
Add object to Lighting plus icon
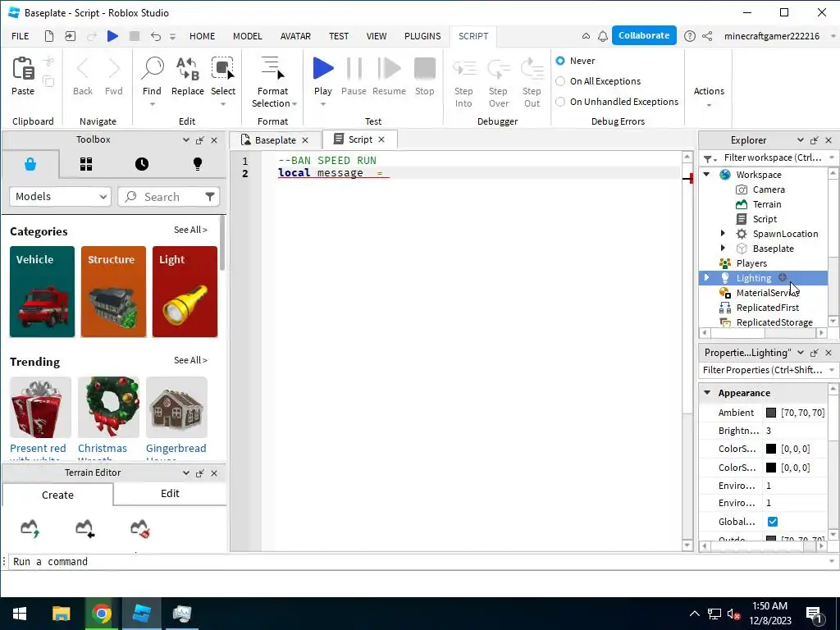pyautogui.click(x=782, y=277)
